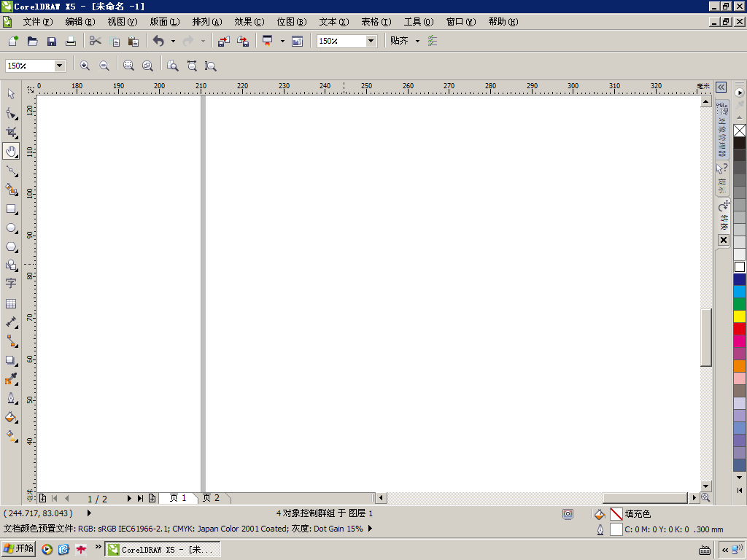Image resolution: width=747 pixels, height=560 pixels.
Task: Switch to the 页 2 tab
Action: click(x=211, y=497)
